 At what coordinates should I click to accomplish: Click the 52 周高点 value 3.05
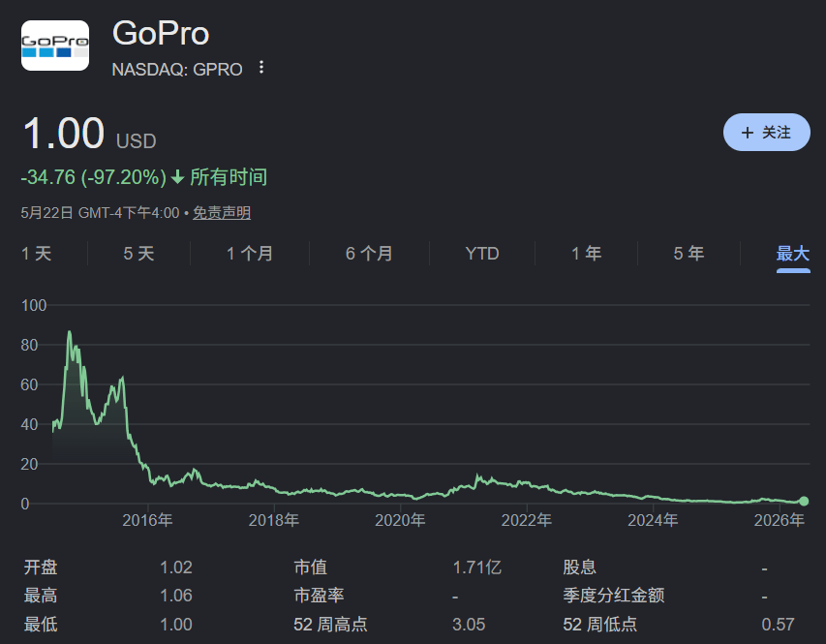pyautogui.click(x=469, y=625)
